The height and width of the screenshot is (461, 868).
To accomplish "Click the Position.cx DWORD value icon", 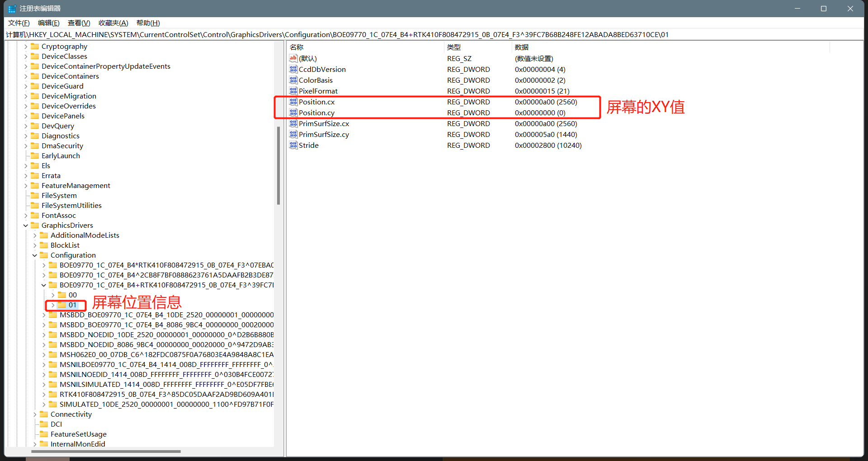I will point(293,102).
